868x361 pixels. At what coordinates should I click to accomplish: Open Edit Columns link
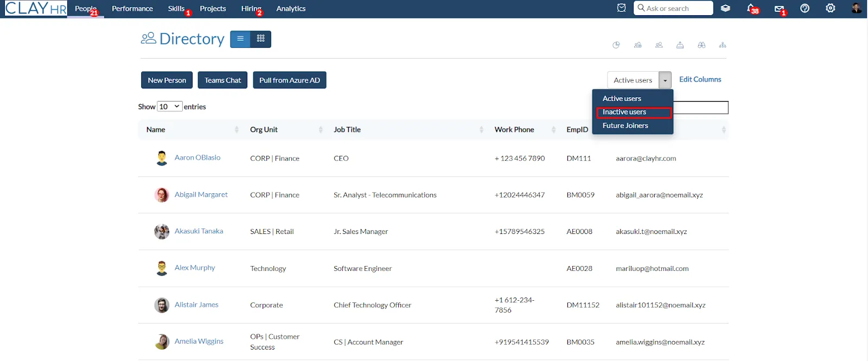(700, 79)
